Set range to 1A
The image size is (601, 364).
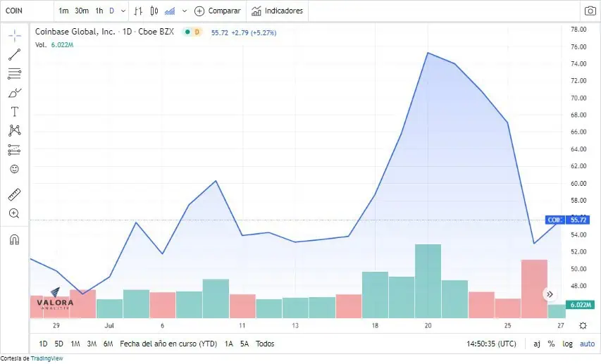(x=228, y=344)
